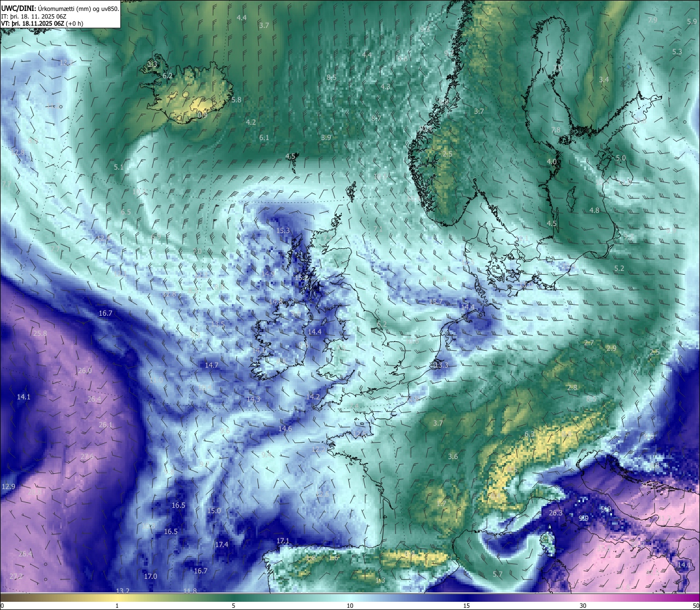
Task: Click the 27.6 value label
Action: (87, 456)
